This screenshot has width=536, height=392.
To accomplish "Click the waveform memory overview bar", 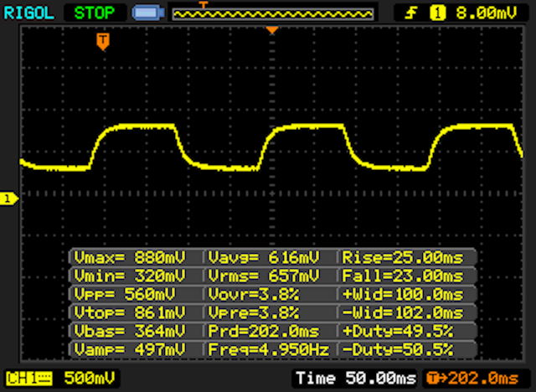I will click(x=273, y=14).
